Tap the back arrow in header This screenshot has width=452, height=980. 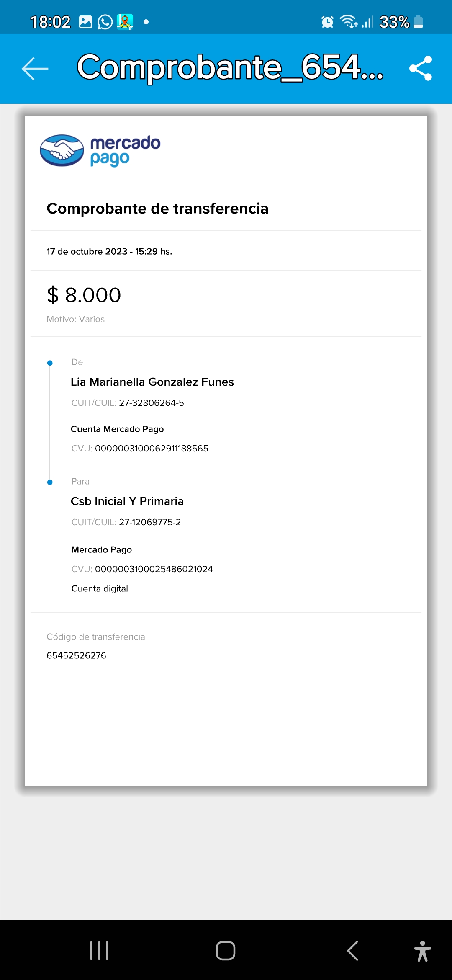point(35,68)
